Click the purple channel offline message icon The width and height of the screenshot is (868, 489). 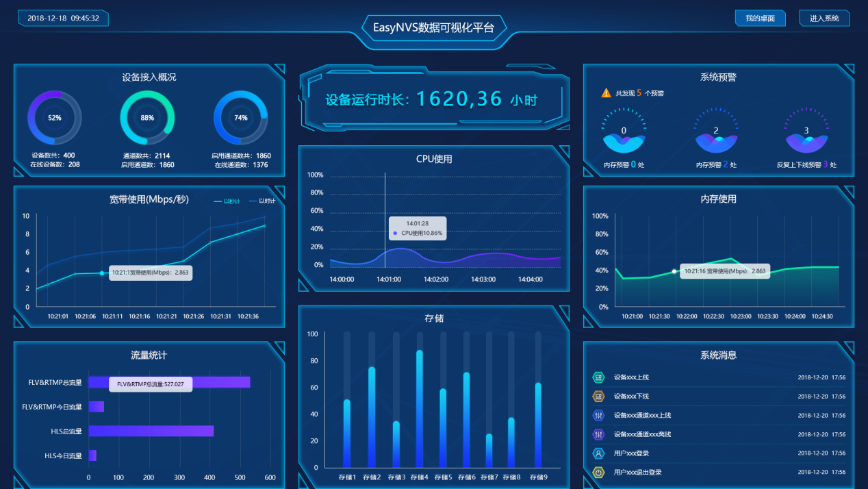tap(598, 434)
